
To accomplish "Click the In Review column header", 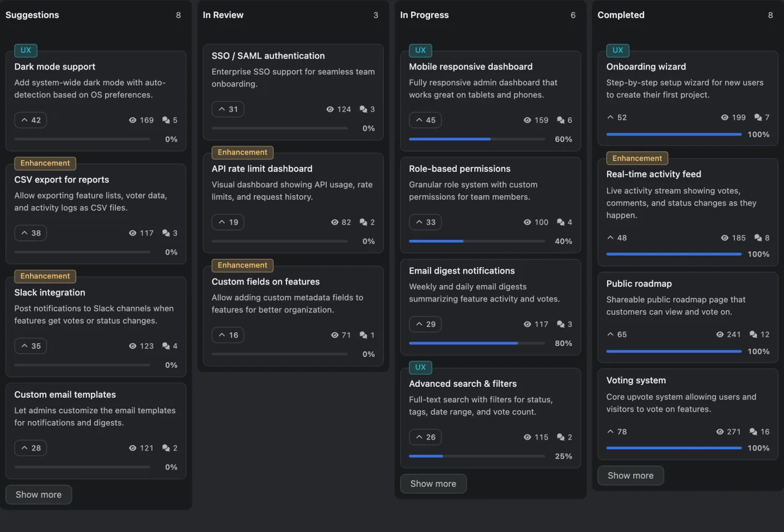I will (223, 15).
